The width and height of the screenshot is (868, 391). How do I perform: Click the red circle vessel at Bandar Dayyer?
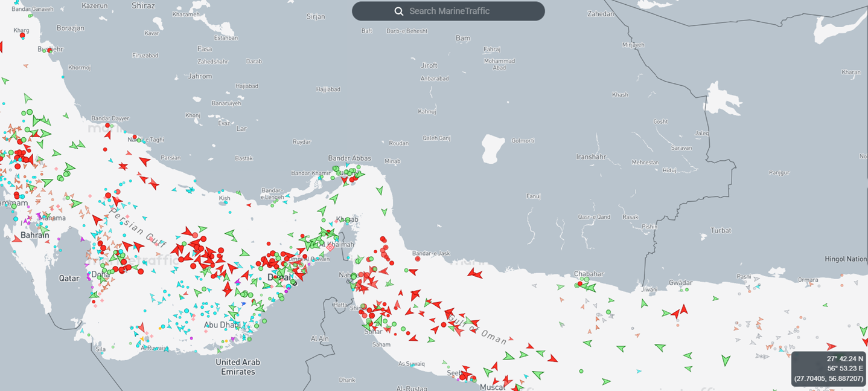click(x=108, y=126)
